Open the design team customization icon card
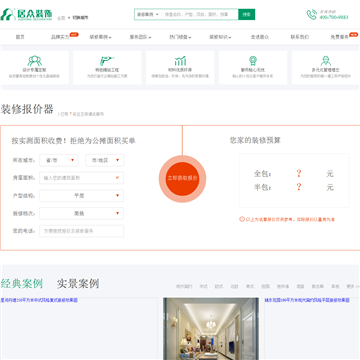Image resolution: width=360 pixels, height=360 pixels. (x=35, y=67)
